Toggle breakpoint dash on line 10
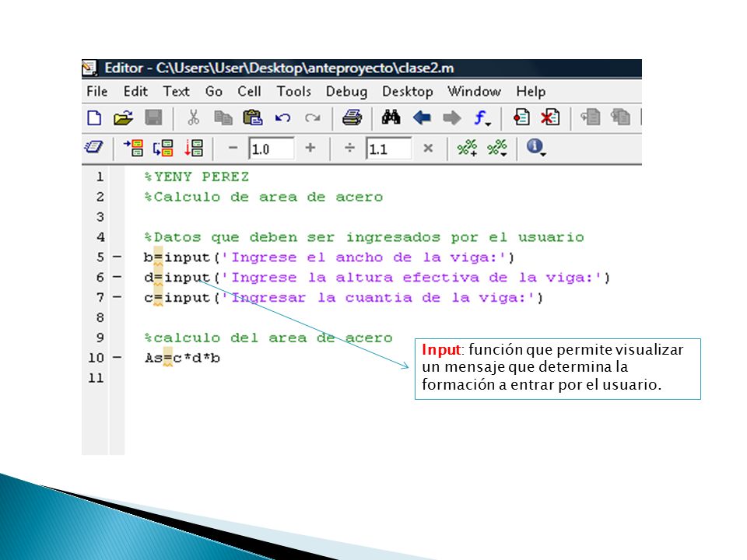Screen dimensions: 747x560 coord(117,357)
